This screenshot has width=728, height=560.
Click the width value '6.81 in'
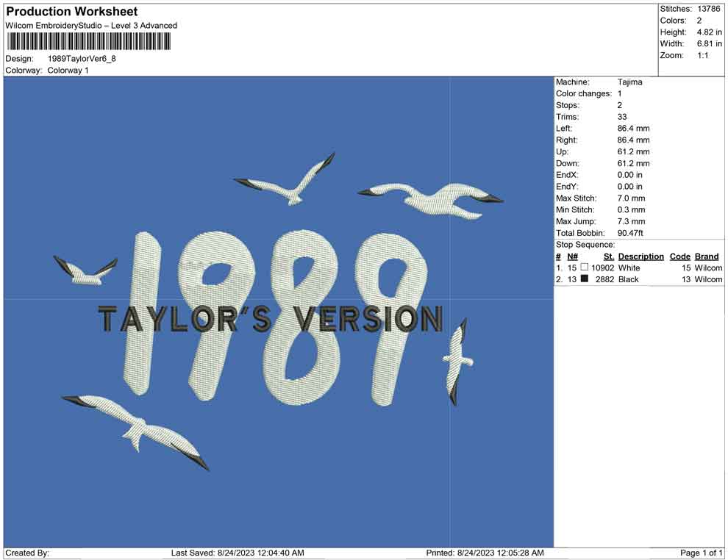pyautogui.click(x=709, y=43)
